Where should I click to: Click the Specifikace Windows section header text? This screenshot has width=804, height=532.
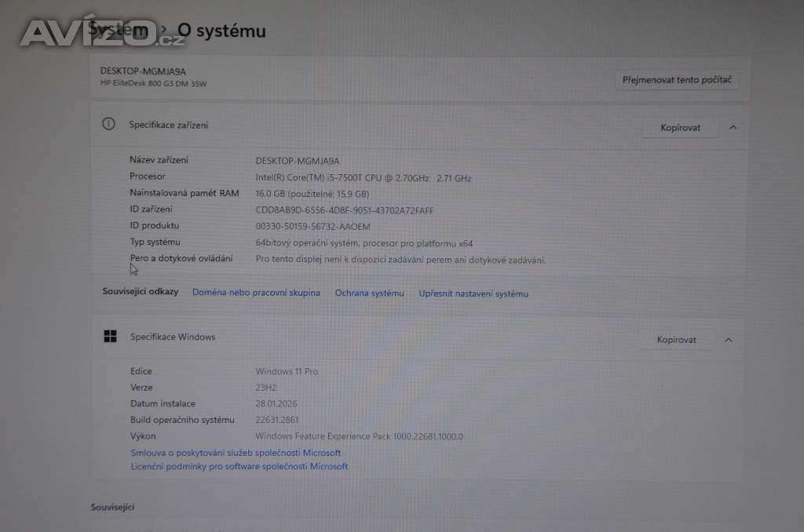point(172,337)
